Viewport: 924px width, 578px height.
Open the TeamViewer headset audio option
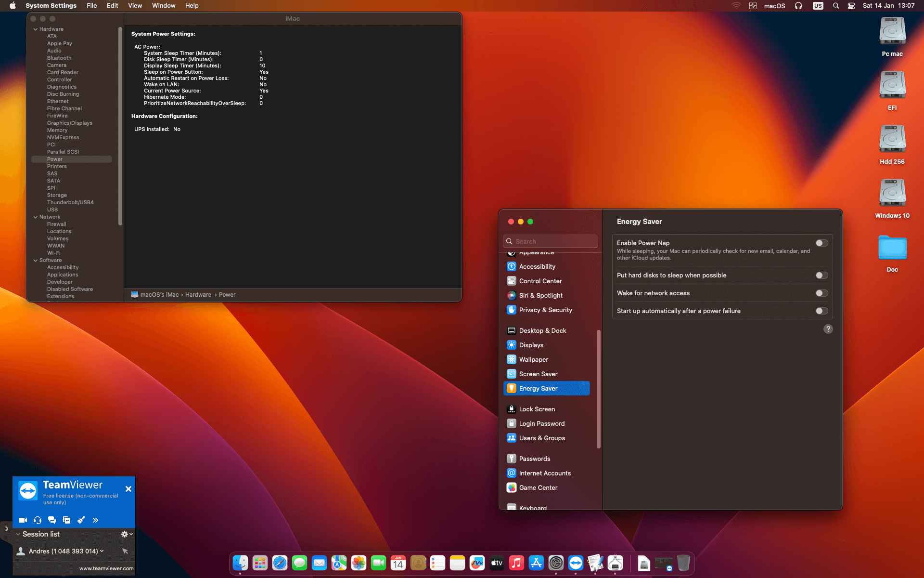tap(38, 520)
